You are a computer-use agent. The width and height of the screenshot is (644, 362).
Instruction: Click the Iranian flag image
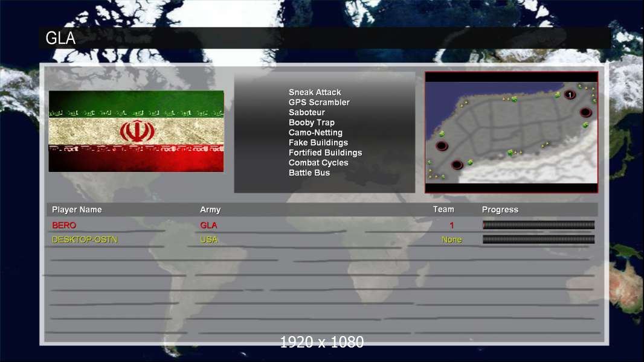tap(137, 131)
